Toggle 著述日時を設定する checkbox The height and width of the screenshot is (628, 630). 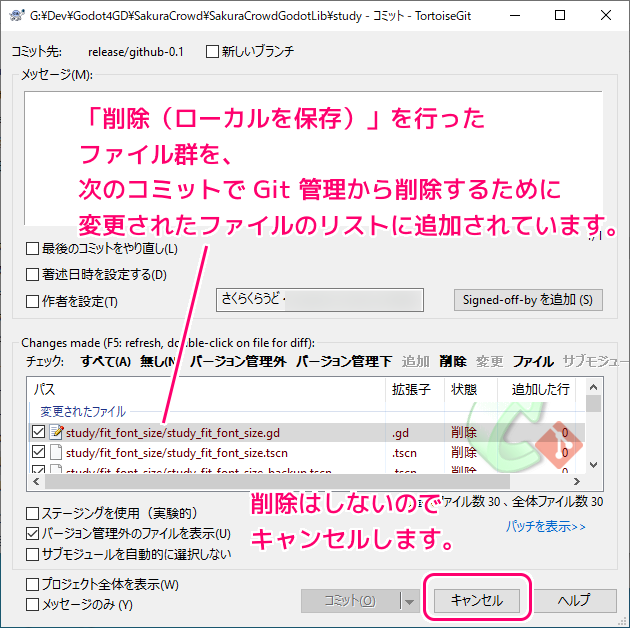(33, 274)
